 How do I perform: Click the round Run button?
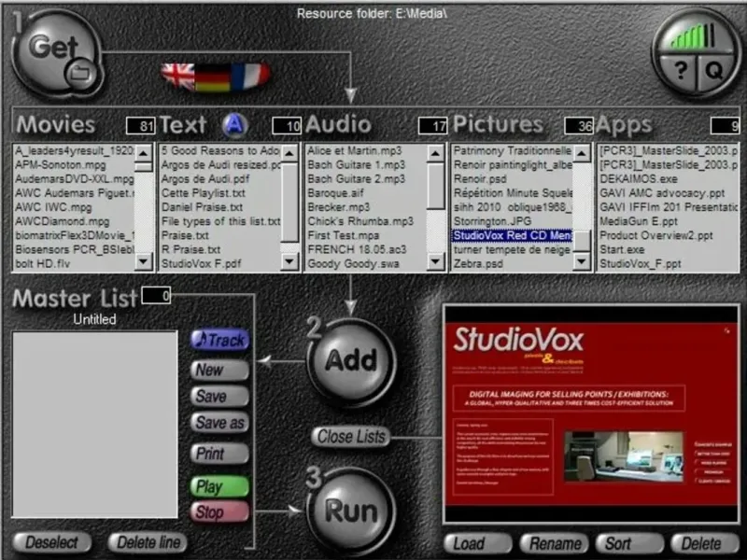[351, 511]
